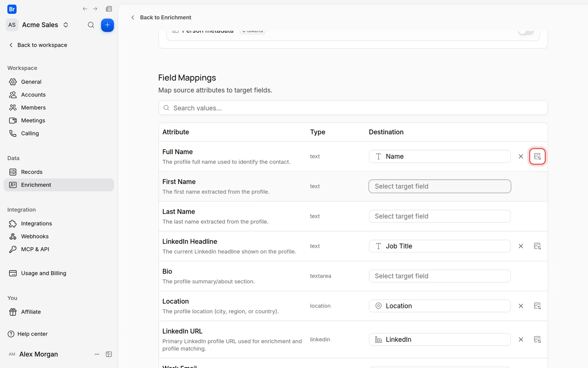The image size is (588, 368).
Task: Go back using the left arrow icon
Action: click(85, 9)
